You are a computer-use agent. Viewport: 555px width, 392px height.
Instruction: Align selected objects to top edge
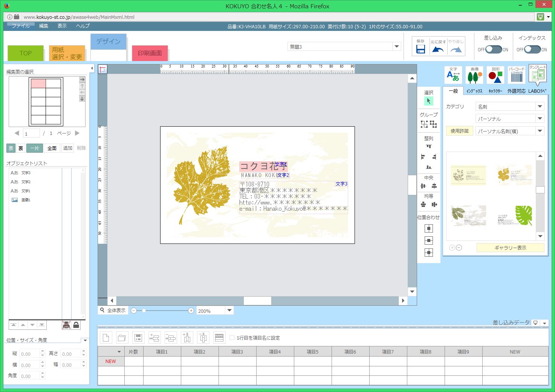coord(428,146)
